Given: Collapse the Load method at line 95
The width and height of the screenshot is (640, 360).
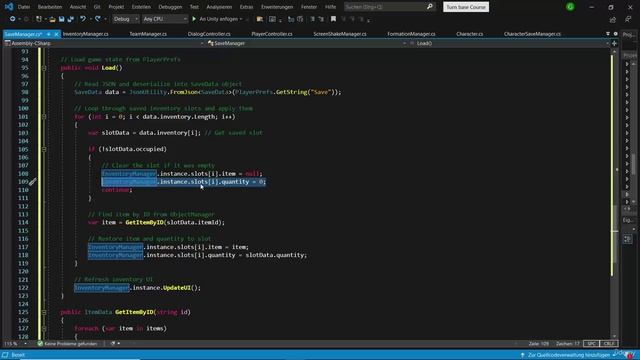Looking at the screenshot, I should click(44, 68).
